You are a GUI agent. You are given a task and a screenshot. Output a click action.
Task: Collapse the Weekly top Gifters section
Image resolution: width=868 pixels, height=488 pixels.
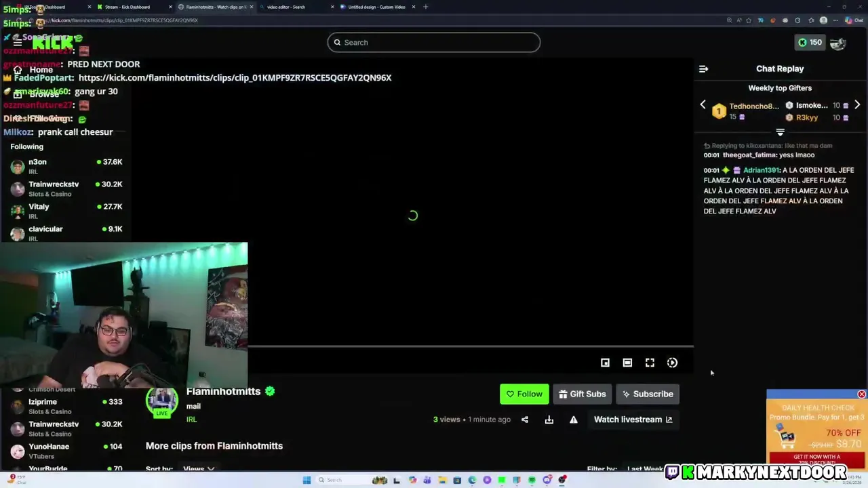780,132
